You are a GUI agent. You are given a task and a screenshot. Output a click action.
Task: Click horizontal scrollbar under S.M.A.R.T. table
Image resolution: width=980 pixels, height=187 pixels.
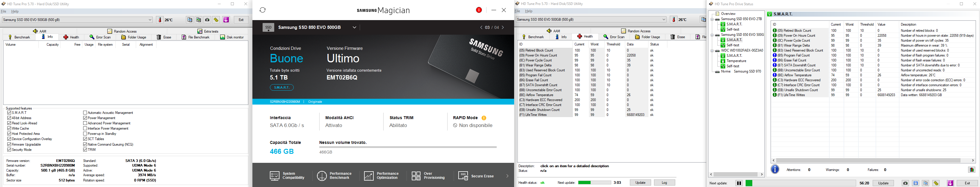[x=873, y=160]
